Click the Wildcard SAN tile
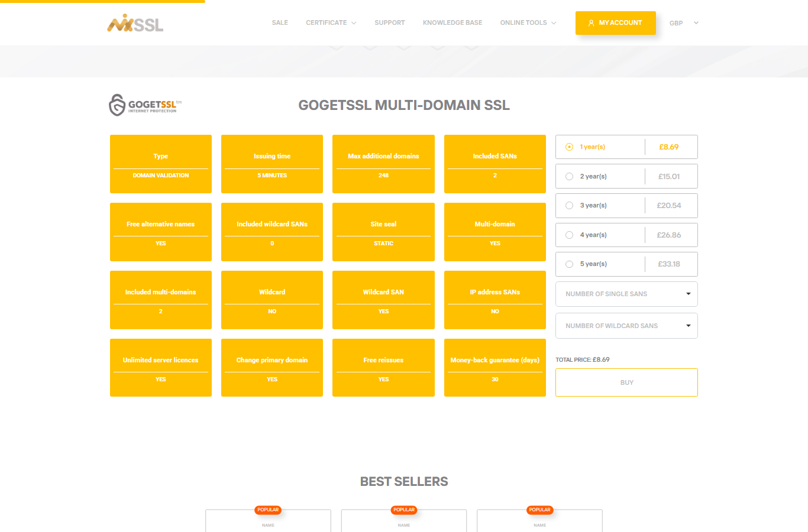Image resolution: width=808 pixels, height=532 pixels. pyautogui.click(x=383, y=300)
